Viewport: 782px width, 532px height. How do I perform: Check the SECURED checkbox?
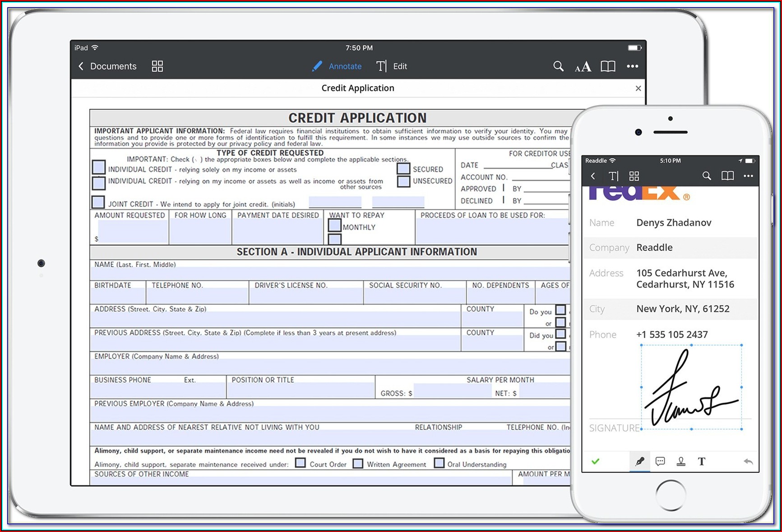click(403, 169)
